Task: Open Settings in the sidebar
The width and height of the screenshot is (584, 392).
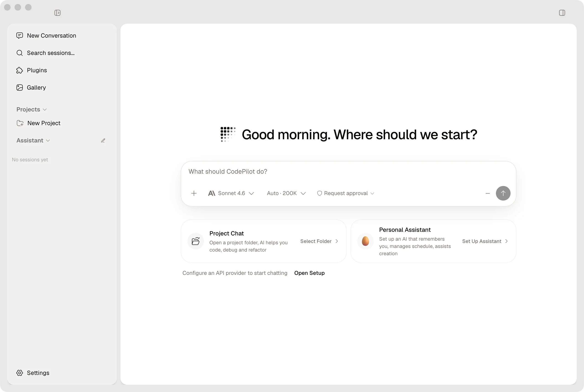Action: point(62,373)
